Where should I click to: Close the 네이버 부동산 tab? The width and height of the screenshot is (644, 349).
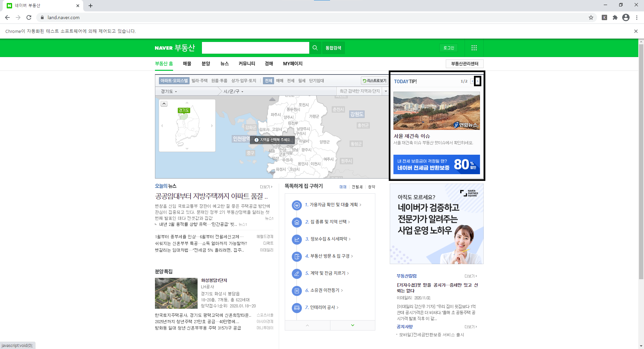pyautogui.click(x=78, y=6)
